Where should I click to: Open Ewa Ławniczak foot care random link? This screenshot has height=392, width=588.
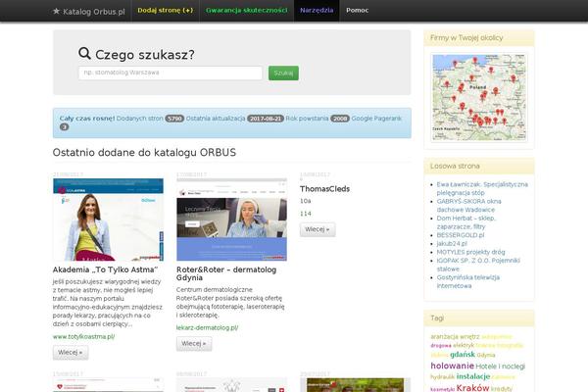coord(482,189)
